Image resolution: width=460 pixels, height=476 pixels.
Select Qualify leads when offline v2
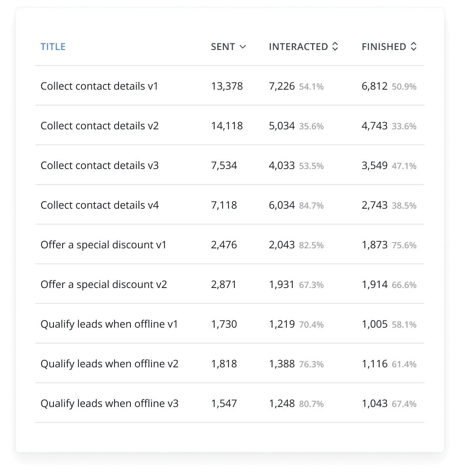coord(109,364)
